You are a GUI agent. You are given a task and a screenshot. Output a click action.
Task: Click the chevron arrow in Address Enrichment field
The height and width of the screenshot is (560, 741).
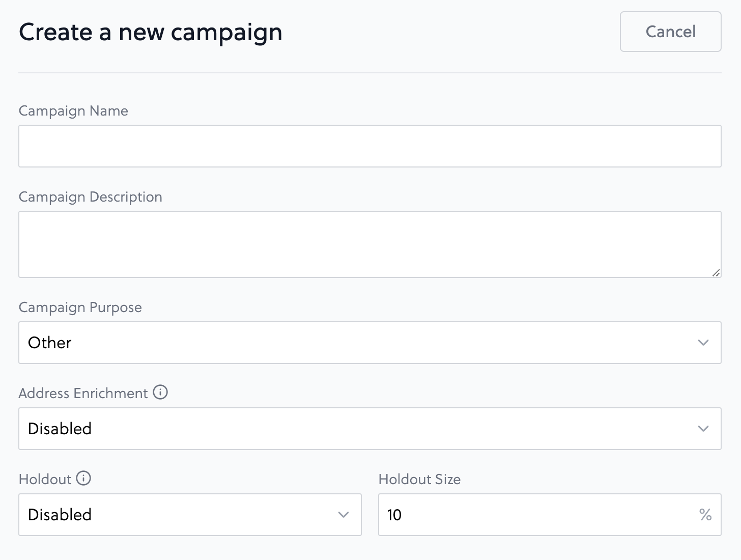(x=703, y=429)
